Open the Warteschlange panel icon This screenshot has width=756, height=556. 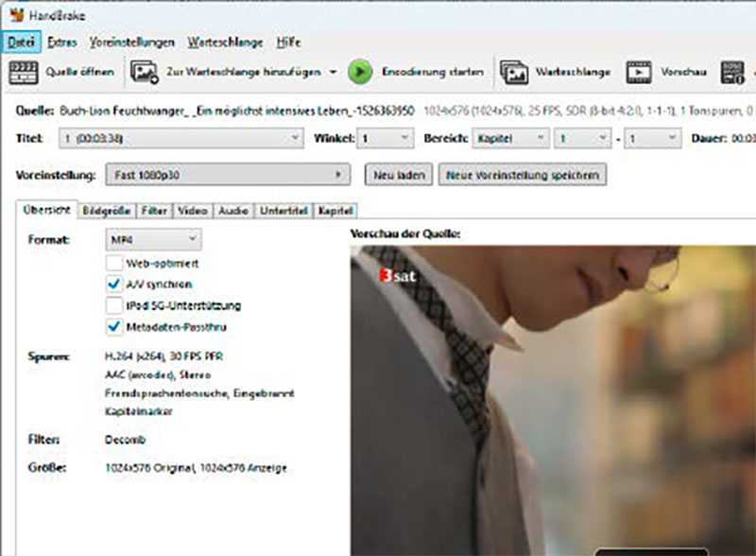click(x=513, y=70)
